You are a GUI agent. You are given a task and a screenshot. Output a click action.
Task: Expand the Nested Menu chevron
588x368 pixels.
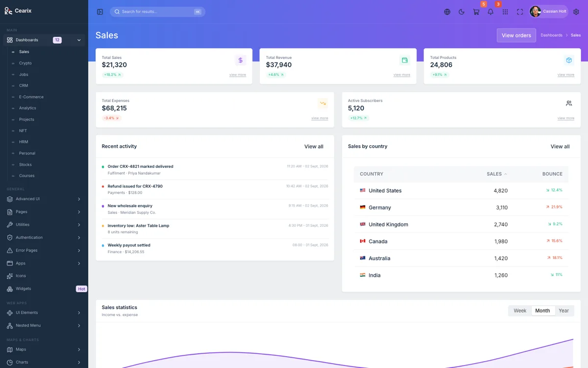79,325
